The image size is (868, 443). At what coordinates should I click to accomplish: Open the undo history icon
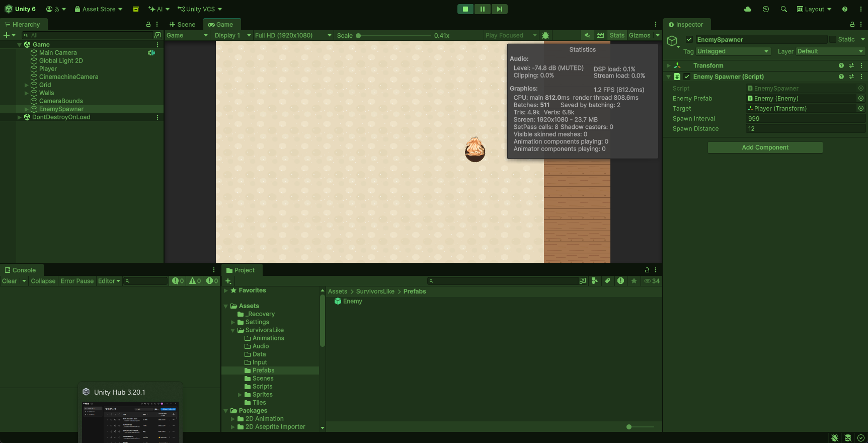click(x=766, y=9)
